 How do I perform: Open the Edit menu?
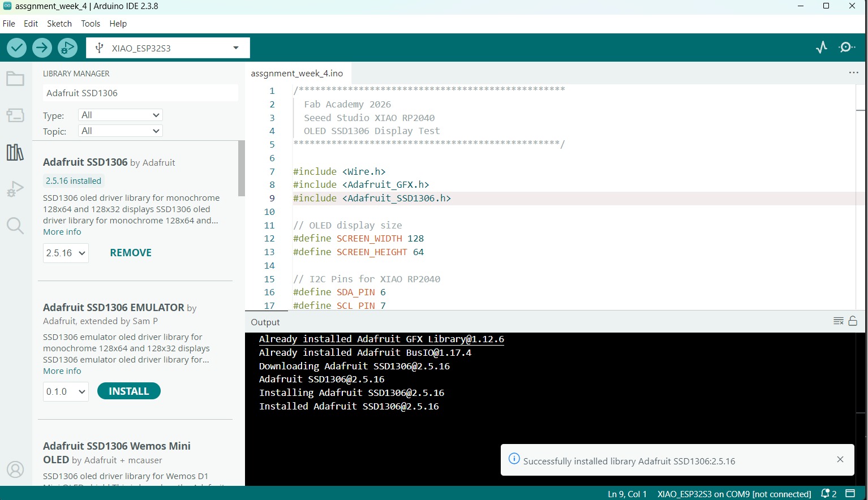pos(31,24)
